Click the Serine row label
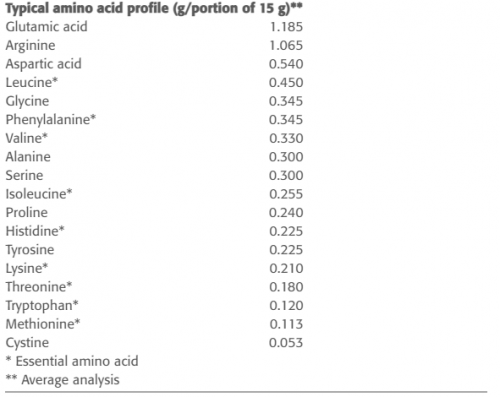The height and width of the screenshot is (397, 500). 24,175
